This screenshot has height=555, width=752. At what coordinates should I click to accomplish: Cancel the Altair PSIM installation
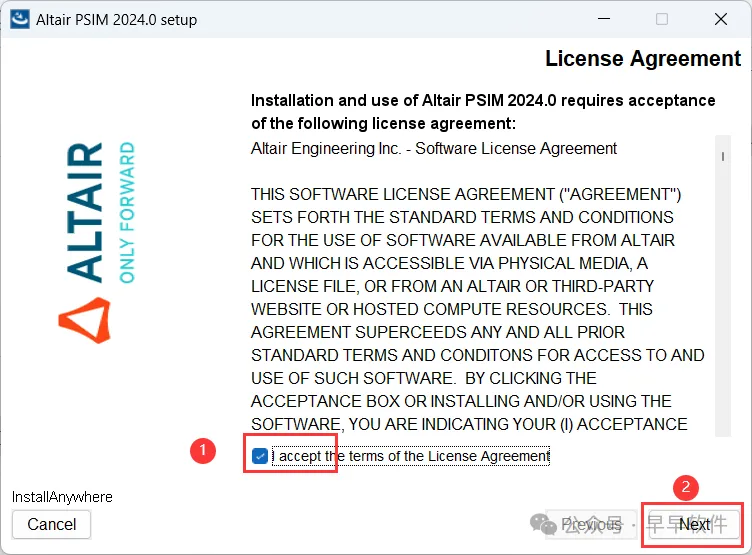[51, 524]
